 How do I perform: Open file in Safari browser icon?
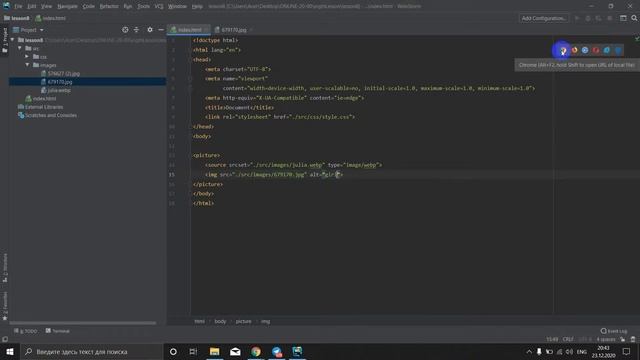(x=585, y=50)
